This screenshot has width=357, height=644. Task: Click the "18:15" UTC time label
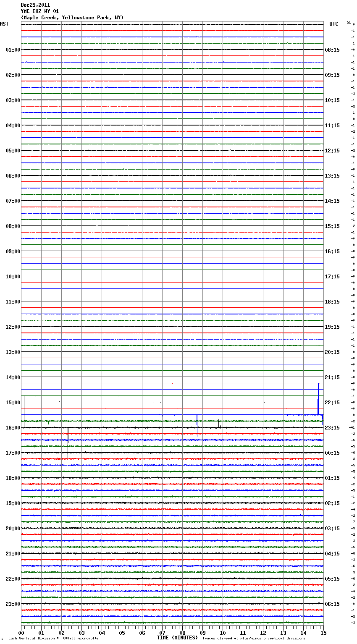pos(332,302)
